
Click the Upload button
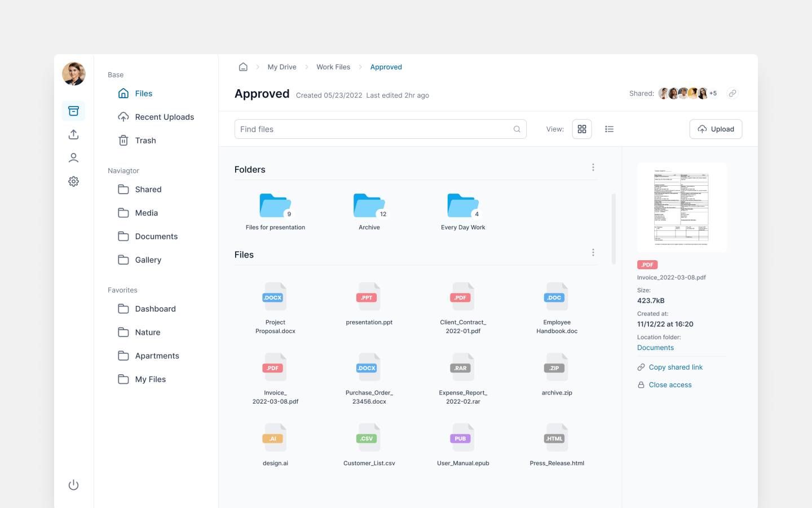tap(716, 129)
